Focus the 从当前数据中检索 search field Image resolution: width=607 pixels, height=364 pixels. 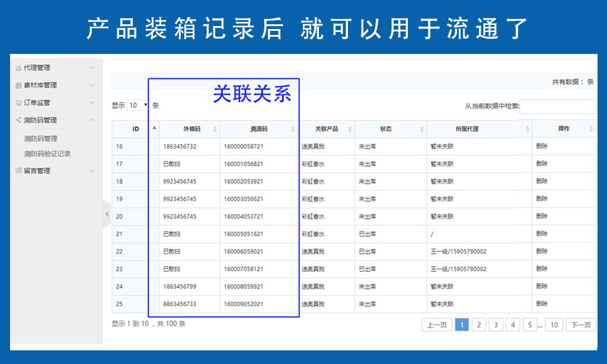pyautogui.click(x=557, y=106)
